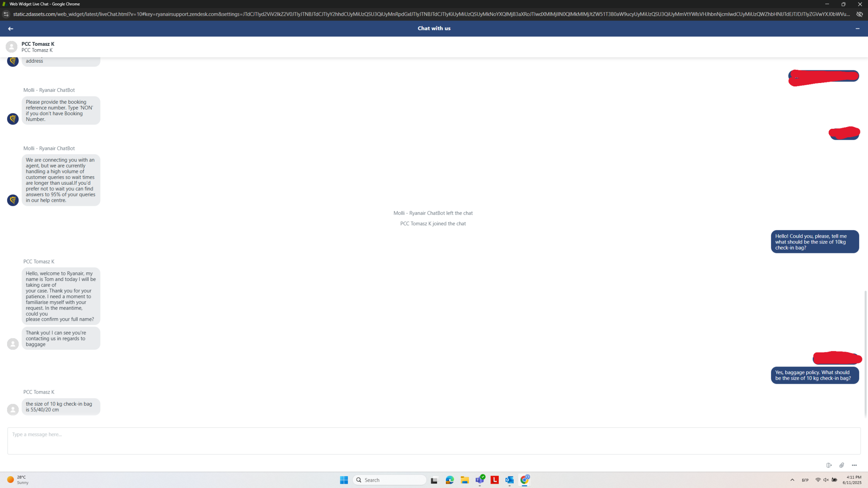Click the Windows Start button
This screenshot has height=488, width=868.
pos(344,480)
